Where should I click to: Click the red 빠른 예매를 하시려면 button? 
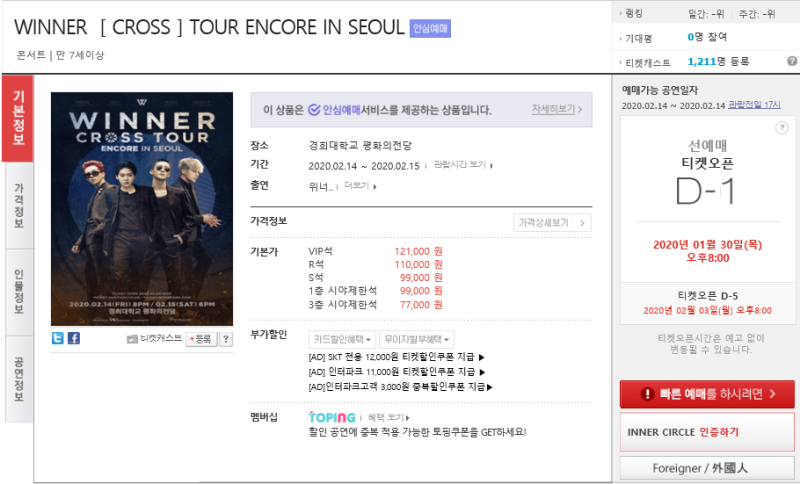click(707, 394)
